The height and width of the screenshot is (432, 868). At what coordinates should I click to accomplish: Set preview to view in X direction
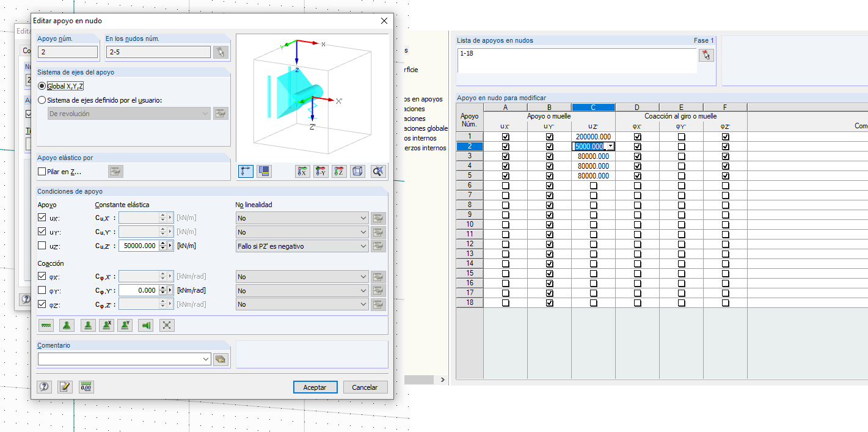(302, 171)
